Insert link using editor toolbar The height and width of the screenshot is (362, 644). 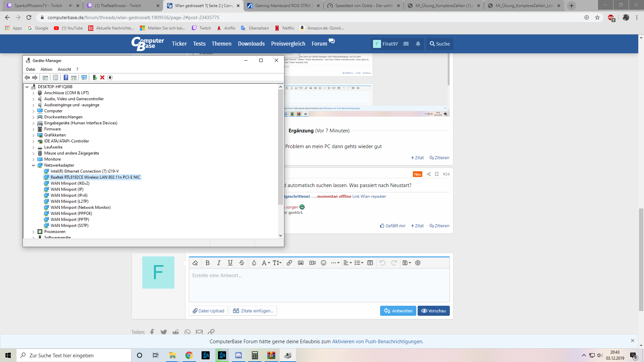289,263
